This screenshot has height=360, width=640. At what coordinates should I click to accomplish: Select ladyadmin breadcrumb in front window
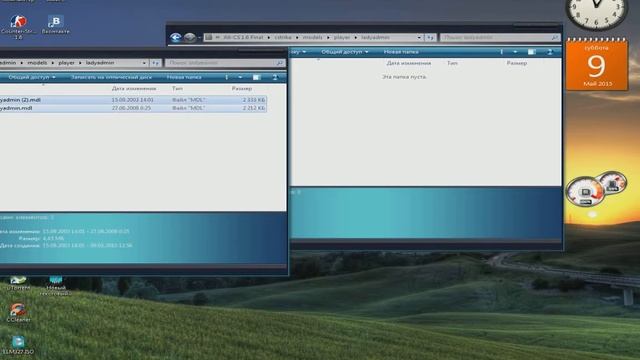[100, 63]
